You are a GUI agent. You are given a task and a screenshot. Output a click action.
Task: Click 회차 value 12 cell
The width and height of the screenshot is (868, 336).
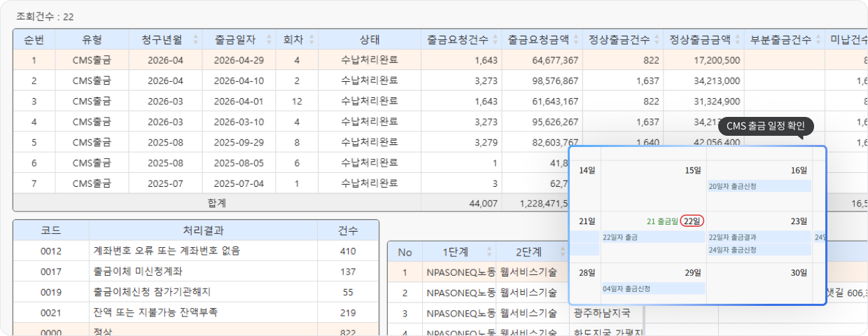[x=297, y=101]
